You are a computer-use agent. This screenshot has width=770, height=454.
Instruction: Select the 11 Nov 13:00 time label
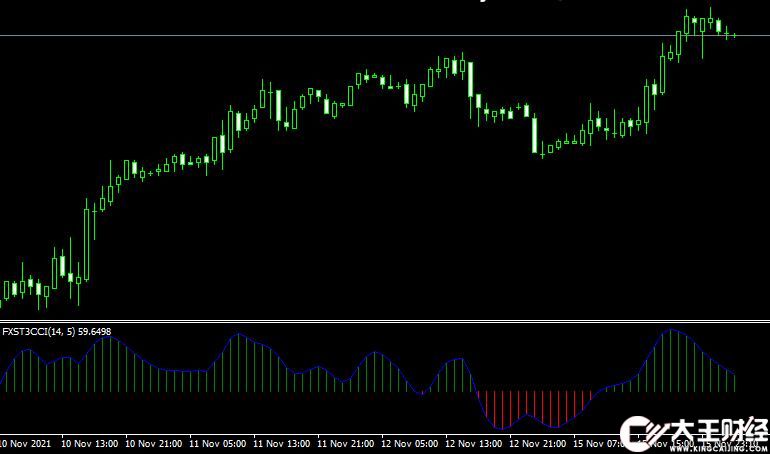coord(281,444)
